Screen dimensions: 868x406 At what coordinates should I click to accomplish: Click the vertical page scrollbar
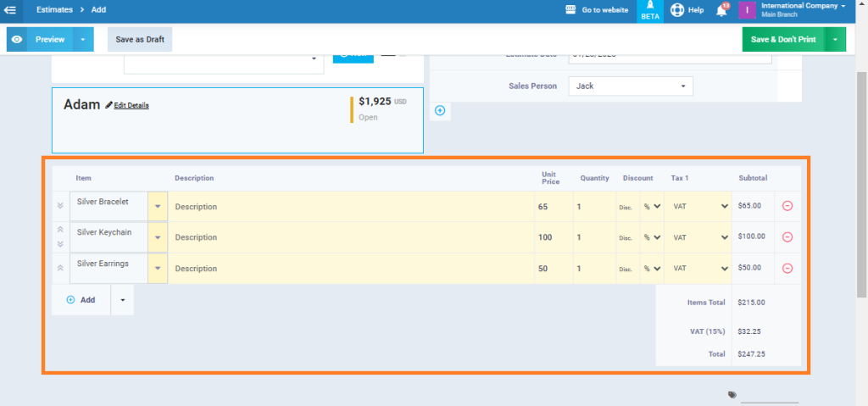tap(861, 185)
